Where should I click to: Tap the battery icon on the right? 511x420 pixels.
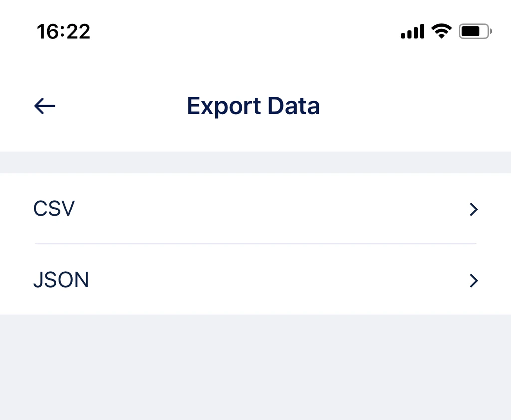473,31
